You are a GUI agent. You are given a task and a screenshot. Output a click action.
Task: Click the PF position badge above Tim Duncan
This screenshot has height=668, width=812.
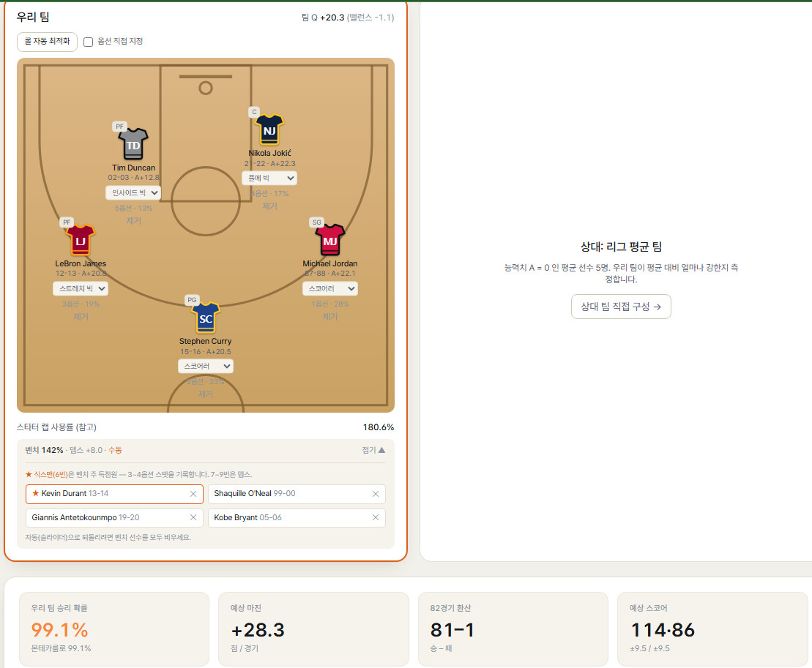tap(119, 127)
